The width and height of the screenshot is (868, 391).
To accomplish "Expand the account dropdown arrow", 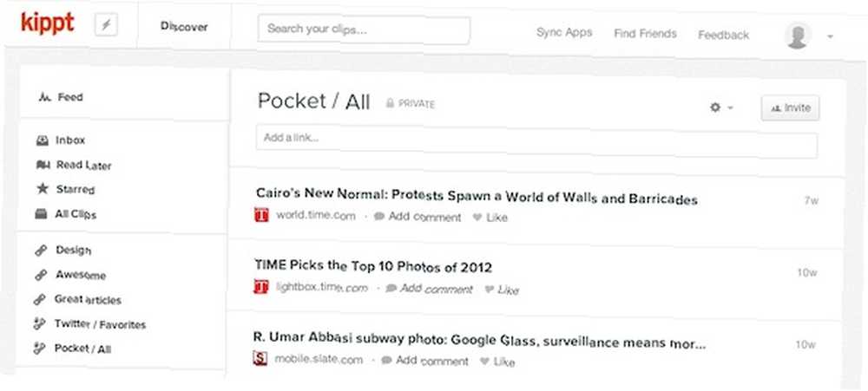I will point(830,36).
